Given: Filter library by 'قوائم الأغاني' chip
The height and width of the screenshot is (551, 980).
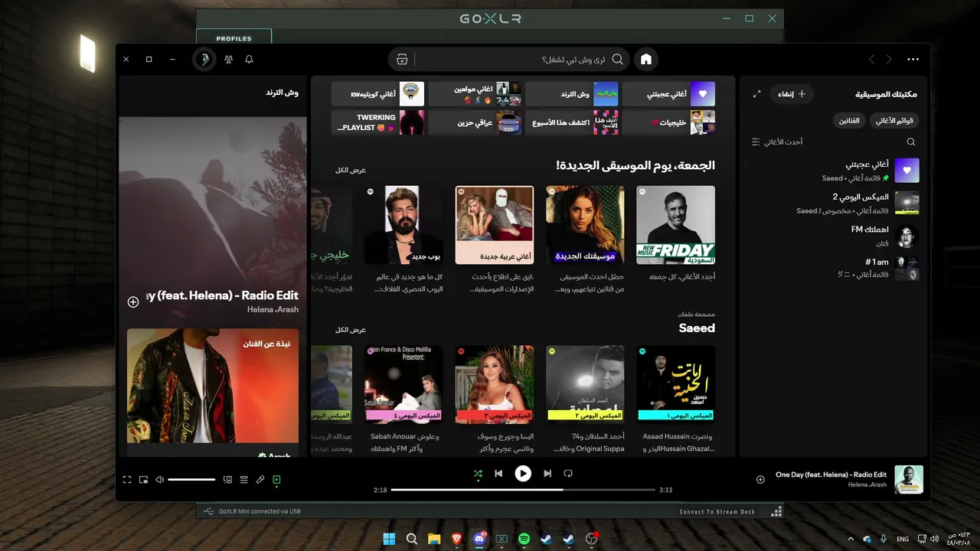Looking at the screenshot, I should pos(895,121).
